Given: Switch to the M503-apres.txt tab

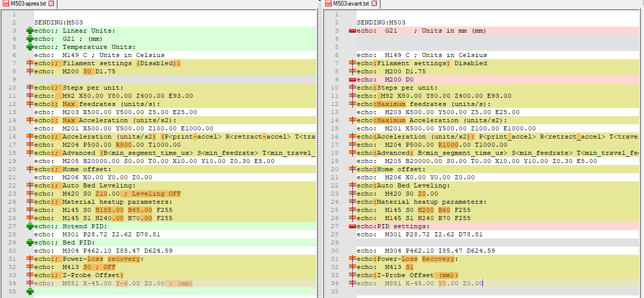Looking at the screenshot, I should (x=29, y=4).
